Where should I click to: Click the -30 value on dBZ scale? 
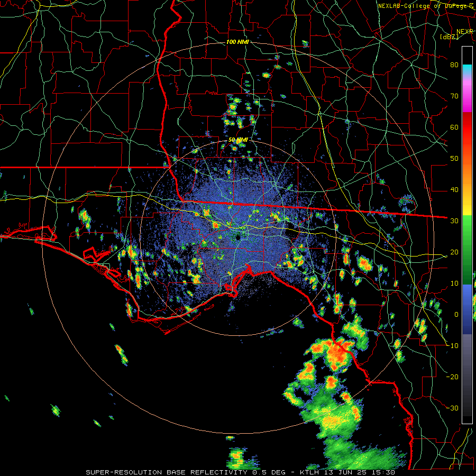coord(453,408)
